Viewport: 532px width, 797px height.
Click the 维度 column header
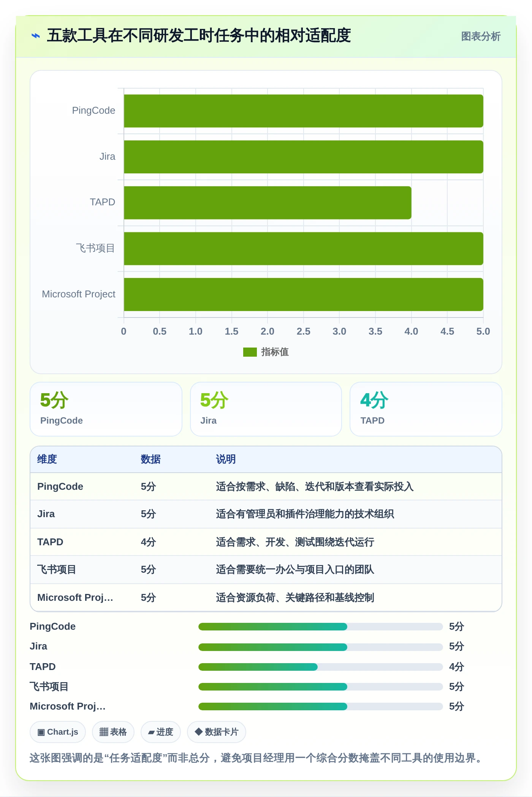pyautogui.click(x=47, y=459)
